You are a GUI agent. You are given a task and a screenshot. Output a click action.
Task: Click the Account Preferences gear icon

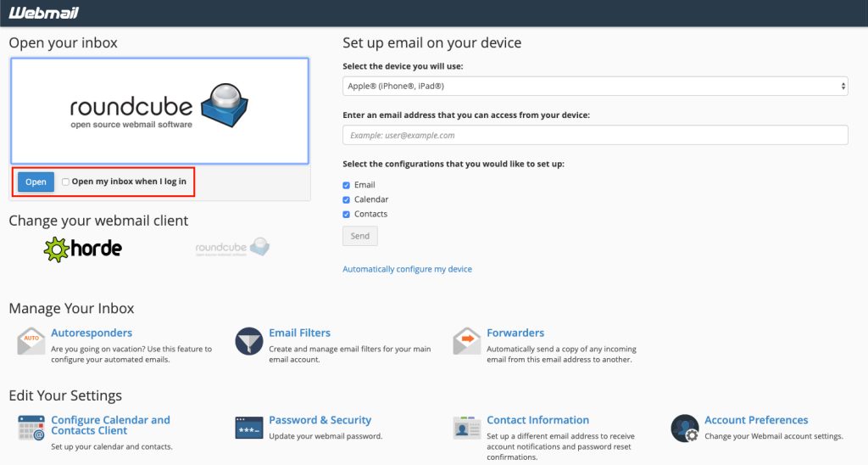pyautogui.click(x=685, y=428)
